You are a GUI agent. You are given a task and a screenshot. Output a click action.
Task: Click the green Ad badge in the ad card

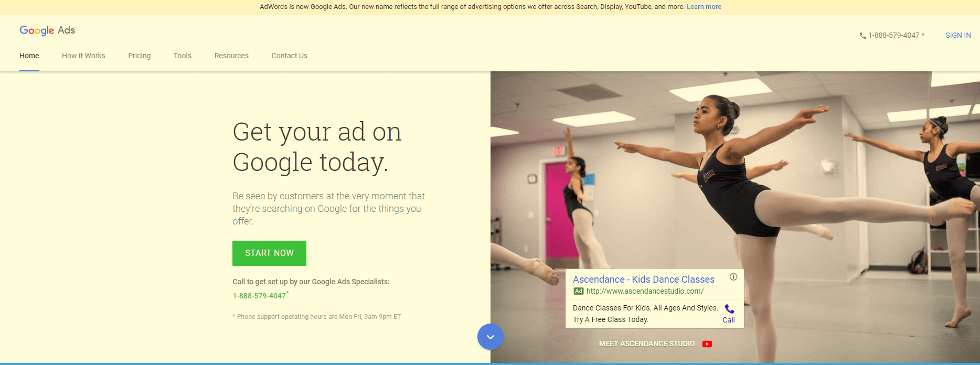click(x=578, y=291)
